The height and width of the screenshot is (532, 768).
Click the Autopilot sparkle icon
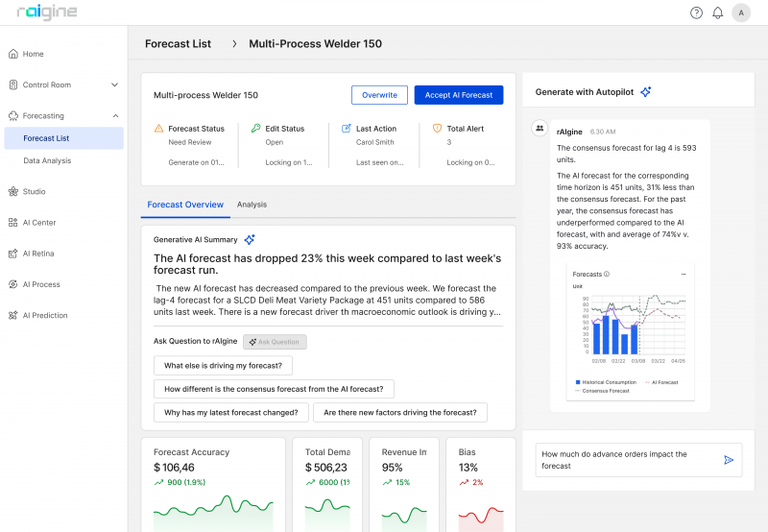(x=646, y=91)
